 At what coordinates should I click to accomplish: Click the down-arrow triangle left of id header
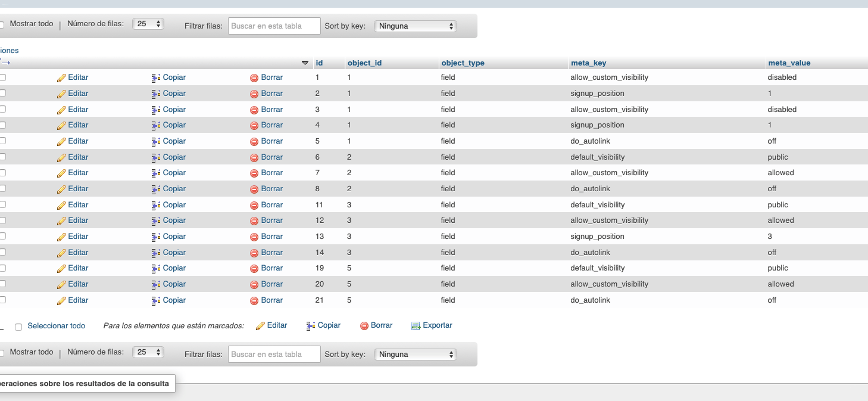[305, 63]
